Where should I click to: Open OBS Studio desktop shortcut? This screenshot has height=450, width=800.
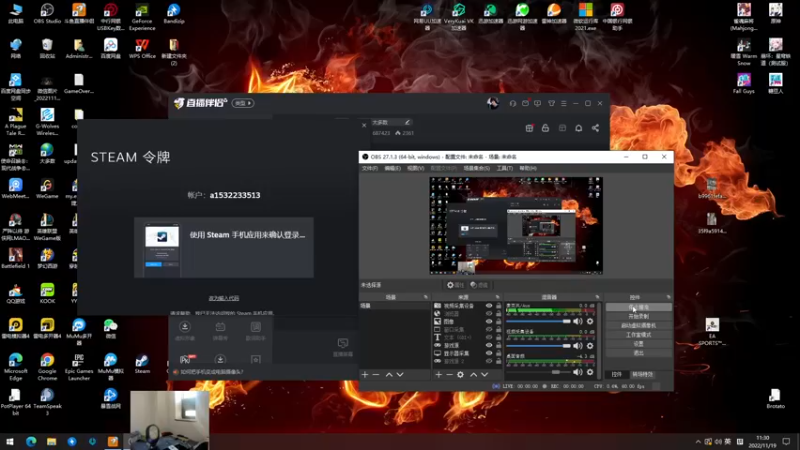pyautogui.click(x=47, y=14)
